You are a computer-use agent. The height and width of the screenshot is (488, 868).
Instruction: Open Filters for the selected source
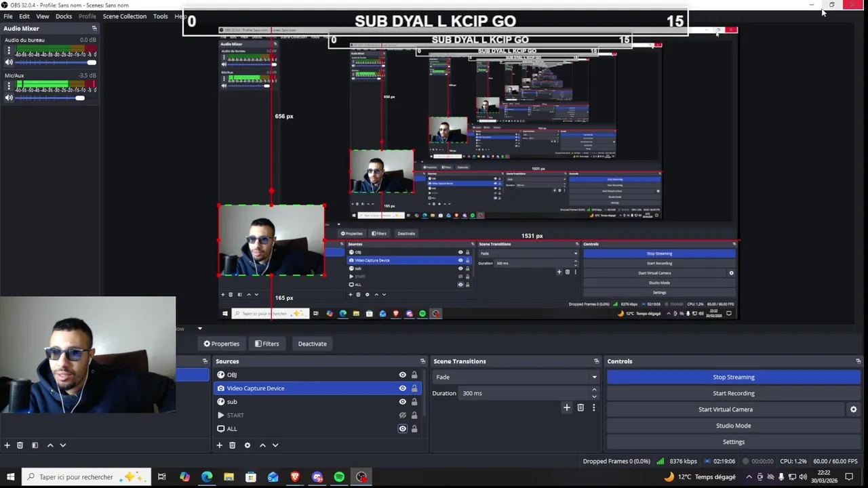coord(267,344)
